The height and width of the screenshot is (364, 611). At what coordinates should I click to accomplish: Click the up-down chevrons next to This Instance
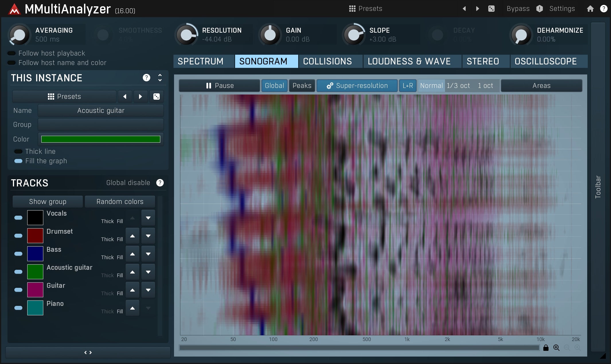(x=160, y=78)
